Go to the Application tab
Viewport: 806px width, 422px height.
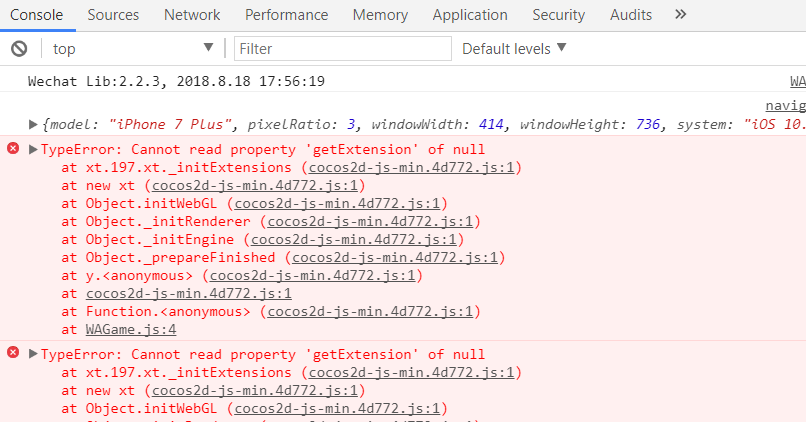tap(470, 15)
